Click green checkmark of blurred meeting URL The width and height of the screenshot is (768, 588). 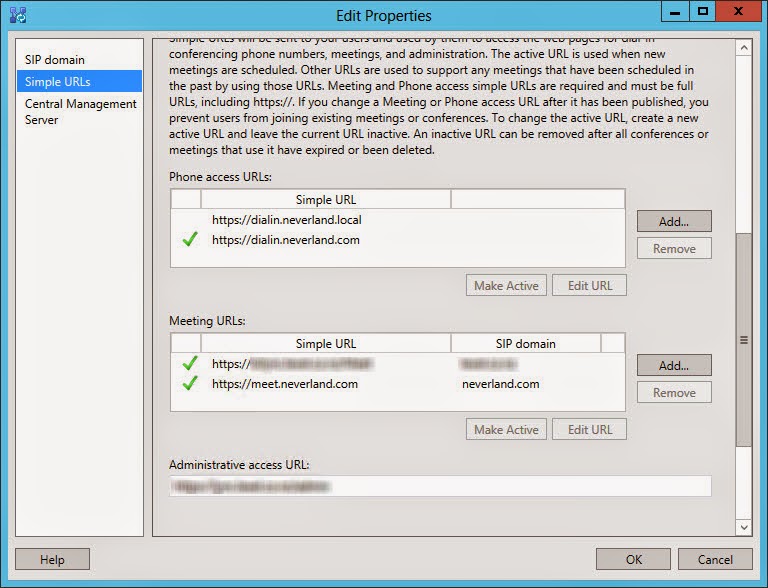pos(190,364)
